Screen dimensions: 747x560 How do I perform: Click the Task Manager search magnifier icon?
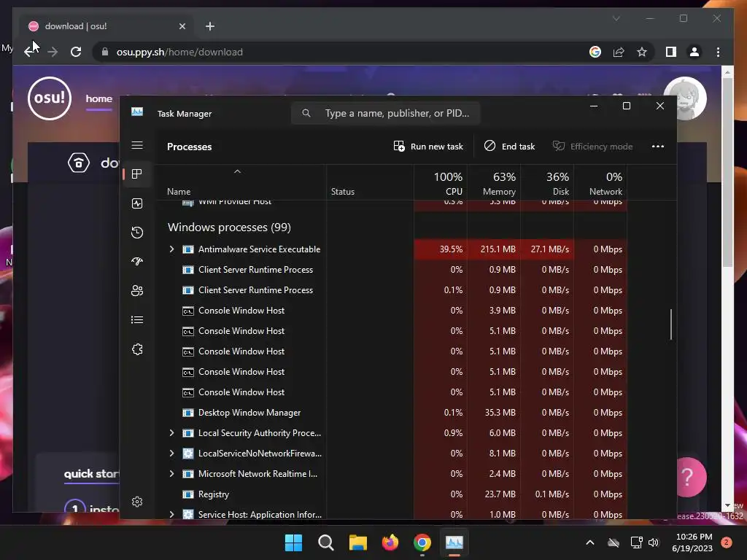(x=306, y=113)
